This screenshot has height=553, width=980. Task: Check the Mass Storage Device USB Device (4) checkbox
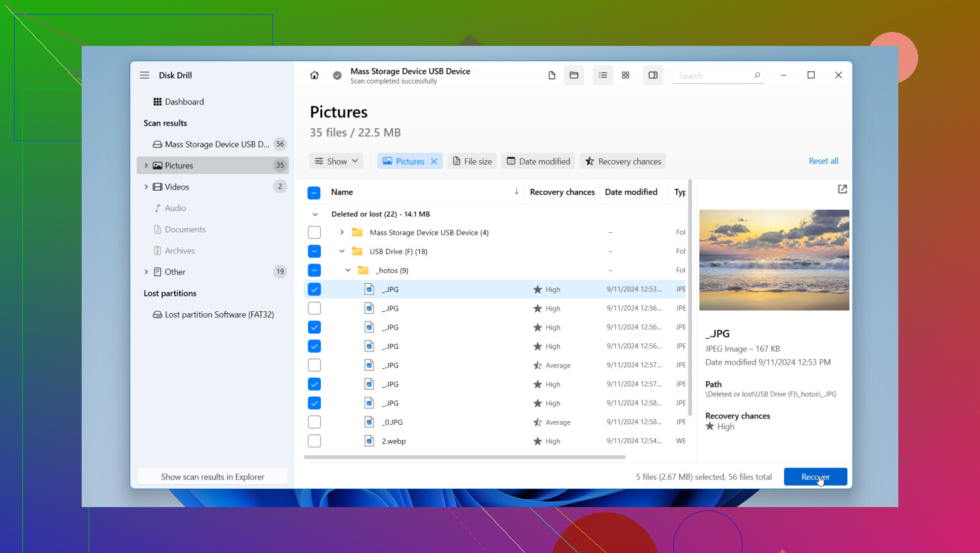click(x=314, y=232)
